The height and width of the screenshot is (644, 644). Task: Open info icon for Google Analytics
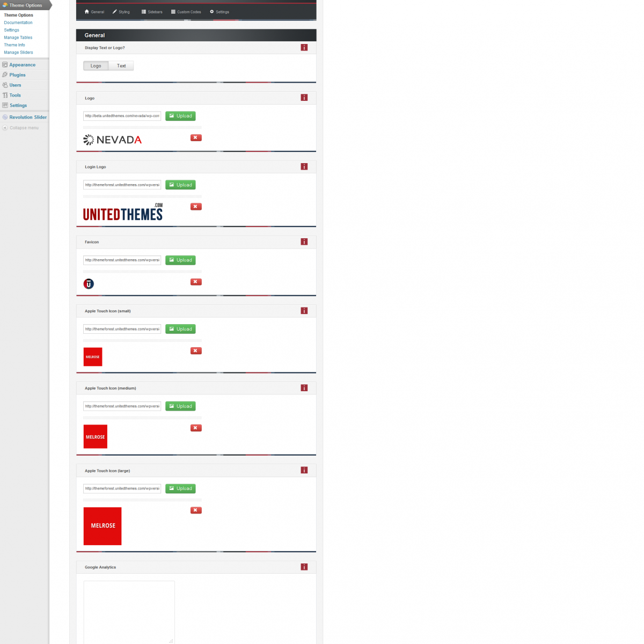[304, 567]
